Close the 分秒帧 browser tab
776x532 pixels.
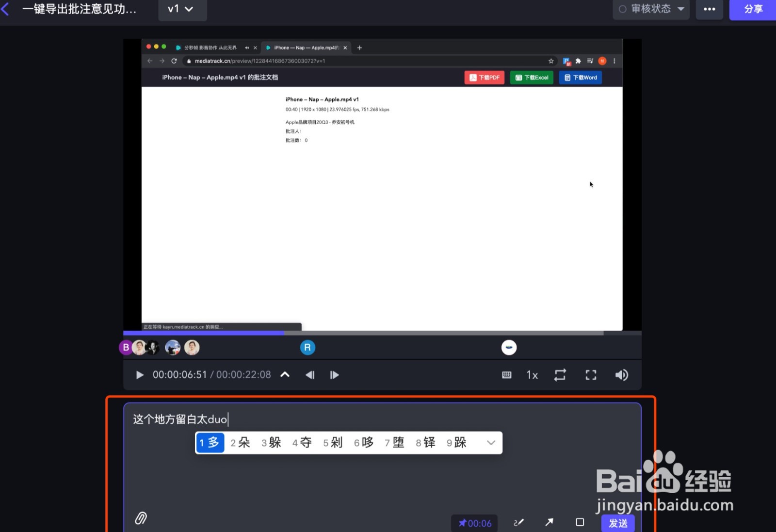(x=255, y=48)
